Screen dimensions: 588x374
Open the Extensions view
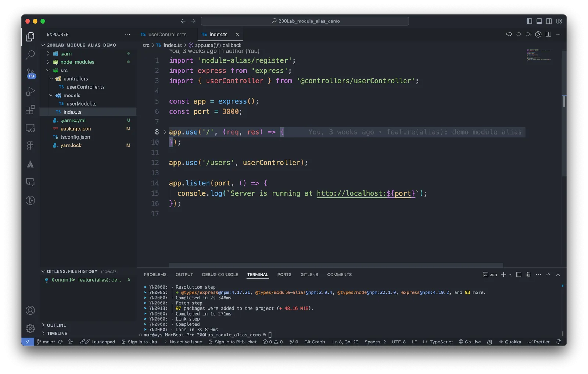30,110
